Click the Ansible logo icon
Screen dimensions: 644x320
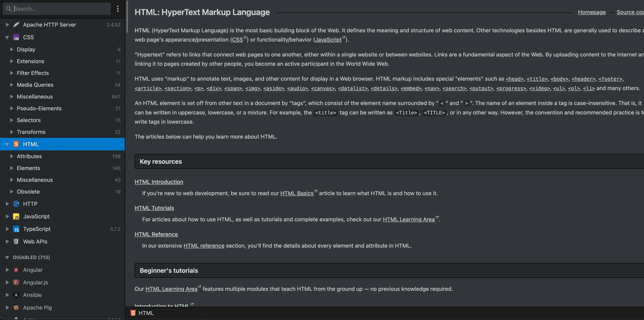tap(17, 295)
